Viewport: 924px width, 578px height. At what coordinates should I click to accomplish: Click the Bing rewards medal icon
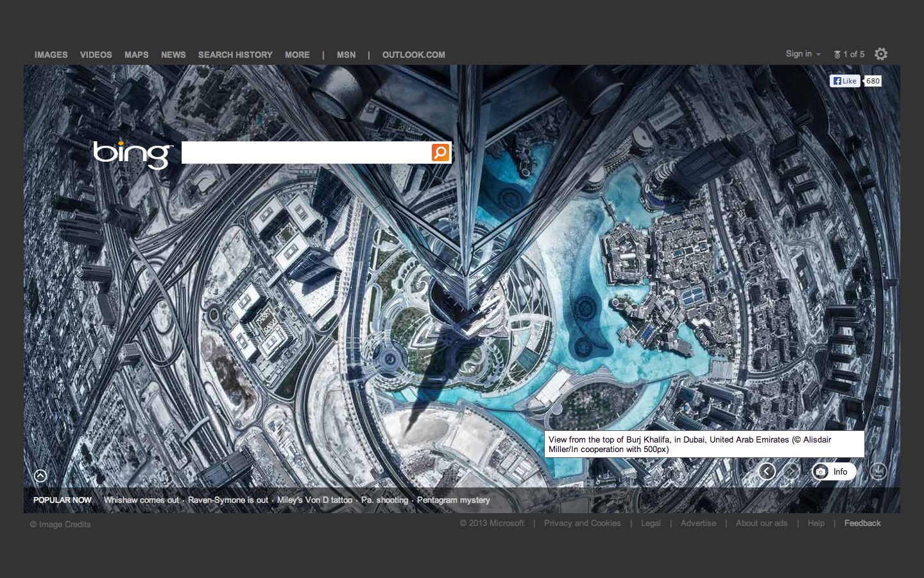pyautogui.click(x=837, y=55)
